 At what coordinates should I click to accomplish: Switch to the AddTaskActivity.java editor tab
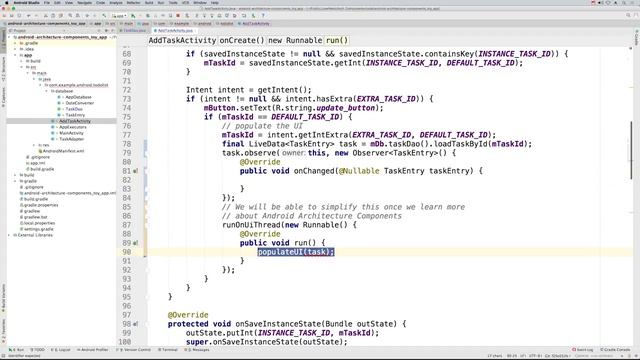[175, 31]
